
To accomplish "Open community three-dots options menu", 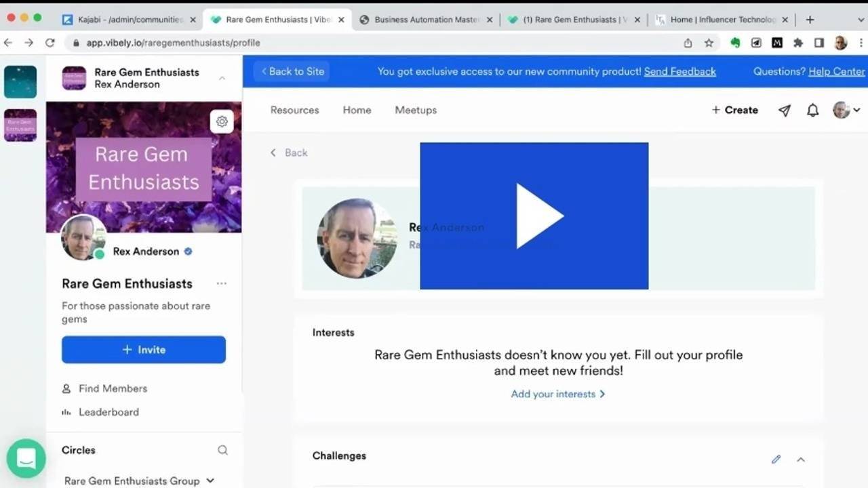I will (x=221, y=283).
